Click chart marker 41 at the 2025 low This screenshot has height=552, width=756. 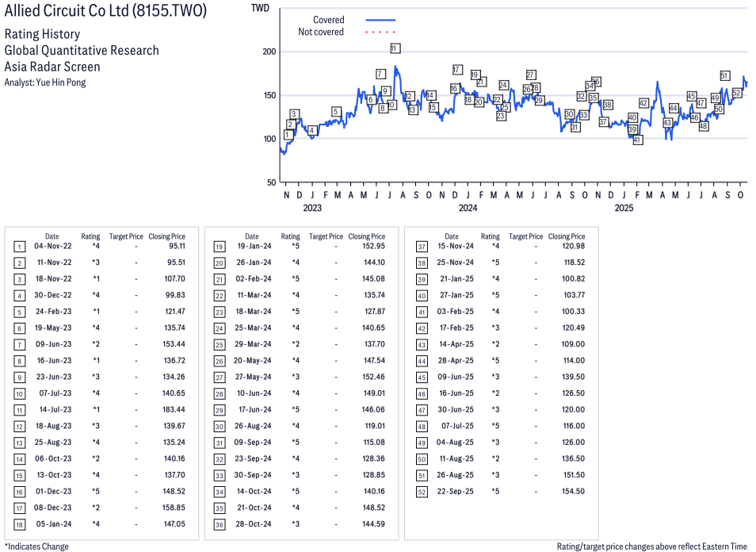[637, 140]
